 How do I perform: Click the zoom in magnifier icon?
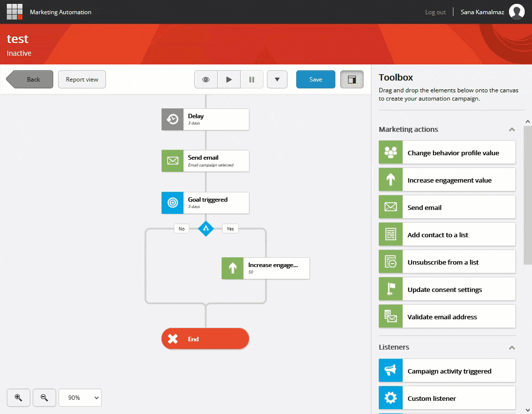tap(19, 398)
